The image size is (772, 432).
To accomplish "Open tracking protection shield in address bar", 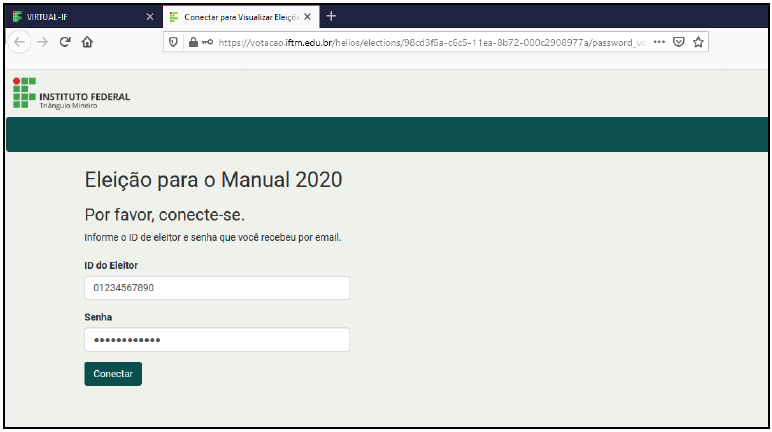I will tap(173, 42).
